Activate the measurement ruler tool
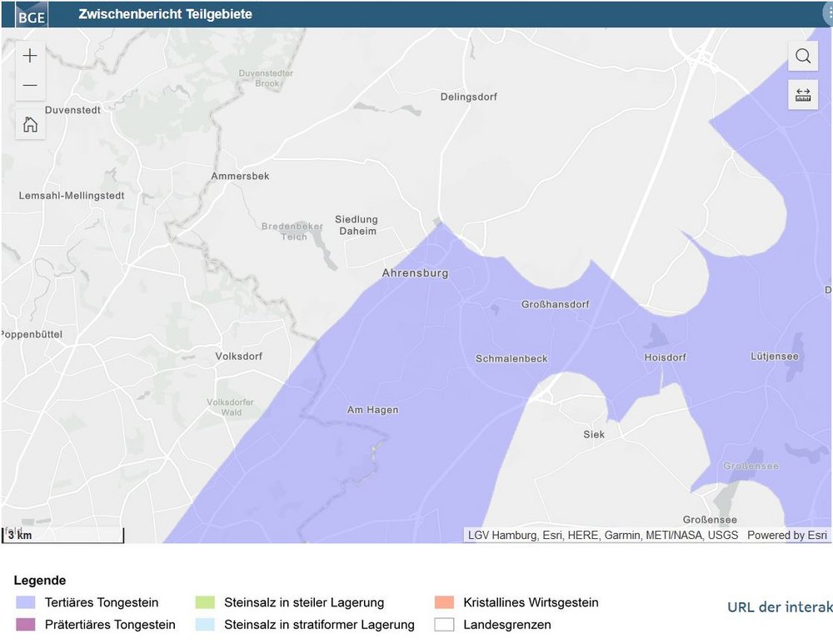833x644 pixels. pos(803,95)
